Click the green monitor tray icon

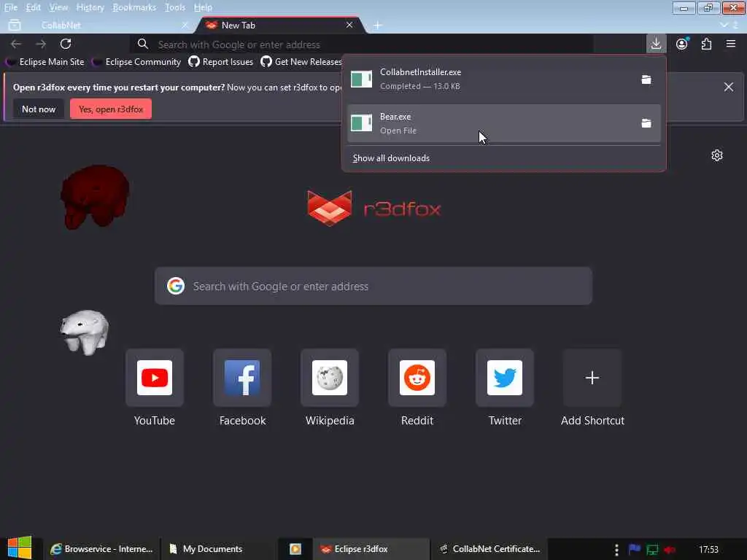click(x=652, y=550)
